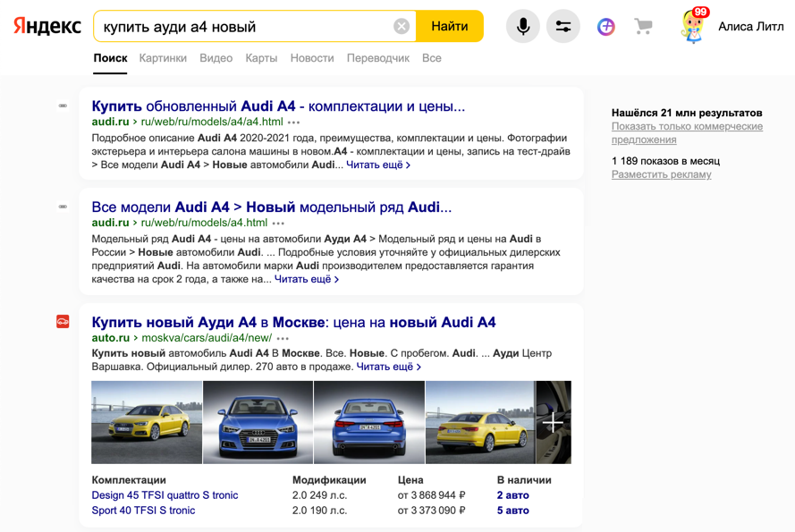Open 'Купить новый Ауди А4 в Москве' link
795x532 pixels.
(293, 322)
